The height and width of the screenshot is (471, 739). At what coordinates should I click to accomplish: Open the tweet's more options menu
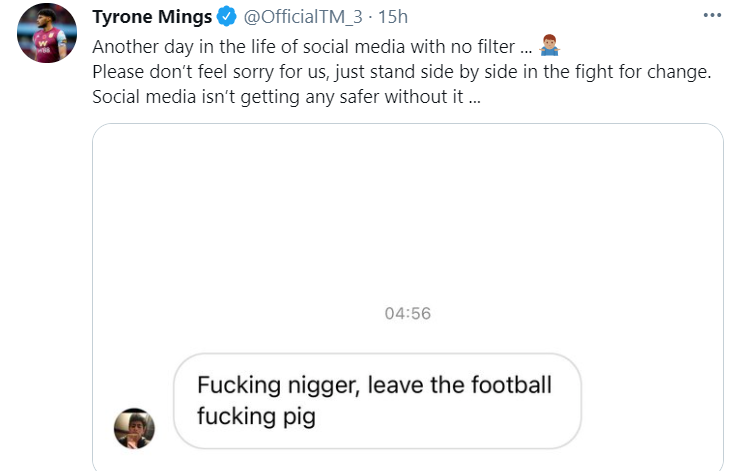point(711,17)
